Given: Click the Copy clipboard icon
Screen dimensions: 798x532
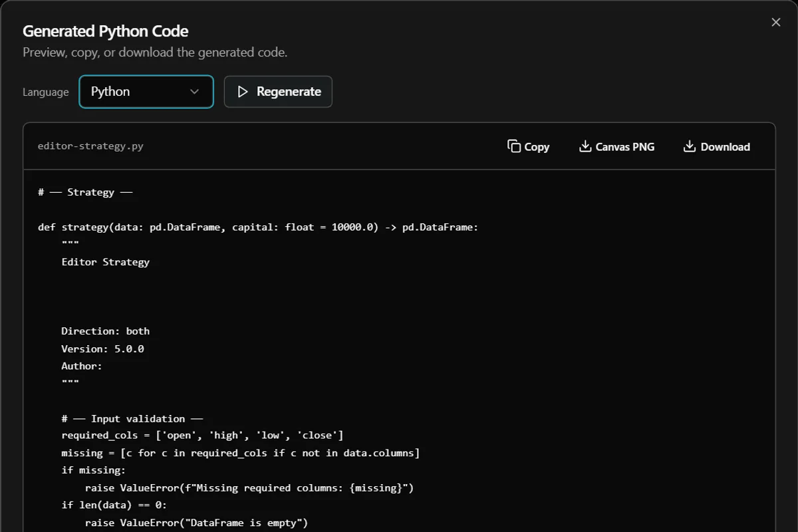Looking at the screenshot, I should click(x=513, y=146).
